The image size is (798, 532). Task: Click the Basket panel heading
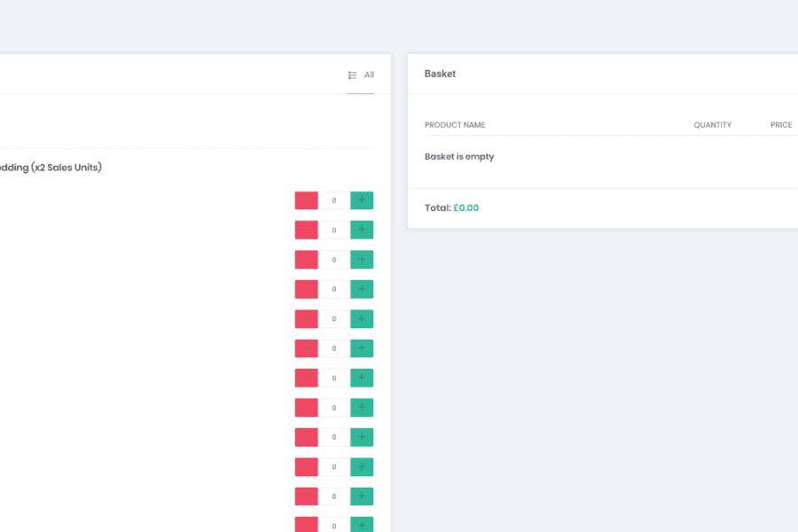pyautogui.click(x=440, y=74)
